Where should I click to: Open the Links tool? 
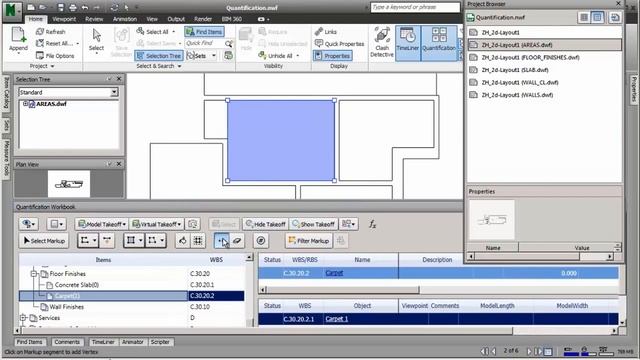[x=326, y=31]
